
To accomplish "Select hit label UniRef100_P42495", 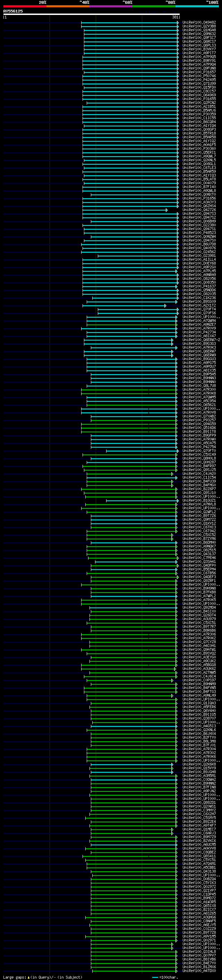I will (199, 80).
